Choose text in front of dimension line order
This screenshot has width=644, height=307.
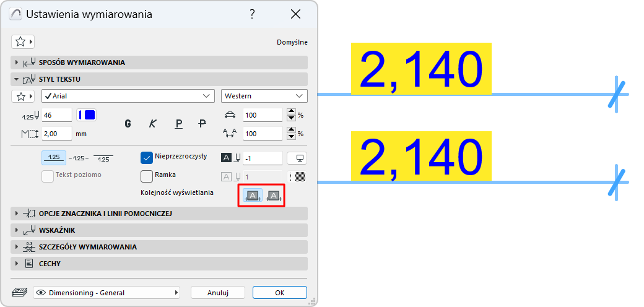point(253,196)
